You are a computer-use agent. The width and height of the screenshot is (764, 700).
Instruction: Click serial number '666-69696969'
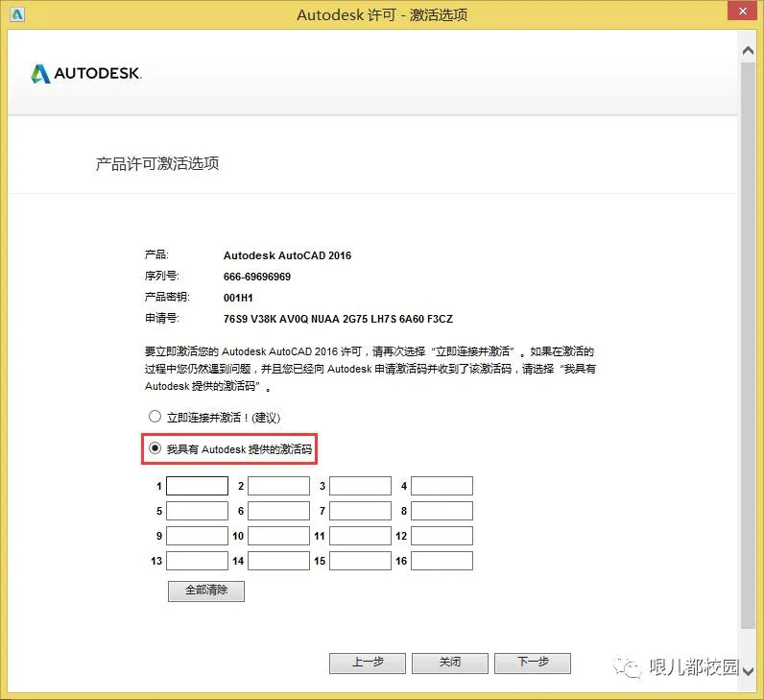click(x=257, y=277)
